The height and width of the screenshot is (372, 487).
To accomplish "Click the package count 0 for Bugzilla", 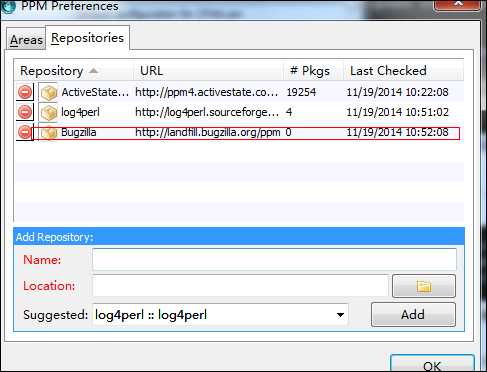I will 289,132.
